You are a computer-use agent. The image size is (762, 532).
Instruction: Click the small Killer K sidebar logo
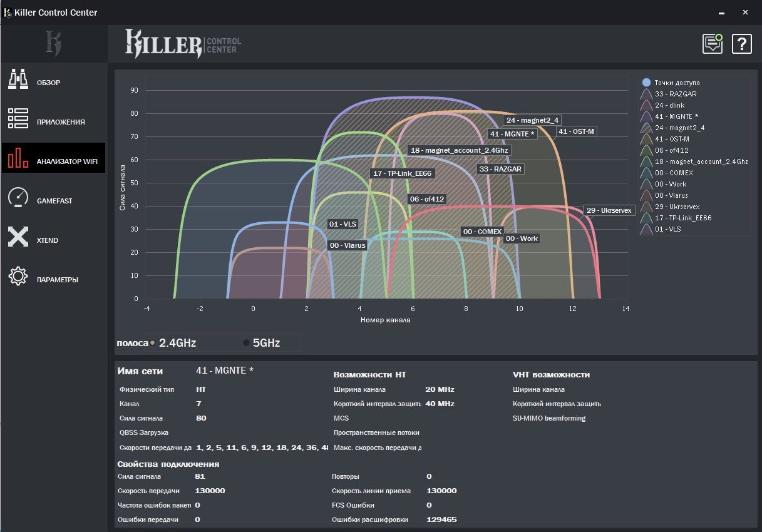coord(53,44)
